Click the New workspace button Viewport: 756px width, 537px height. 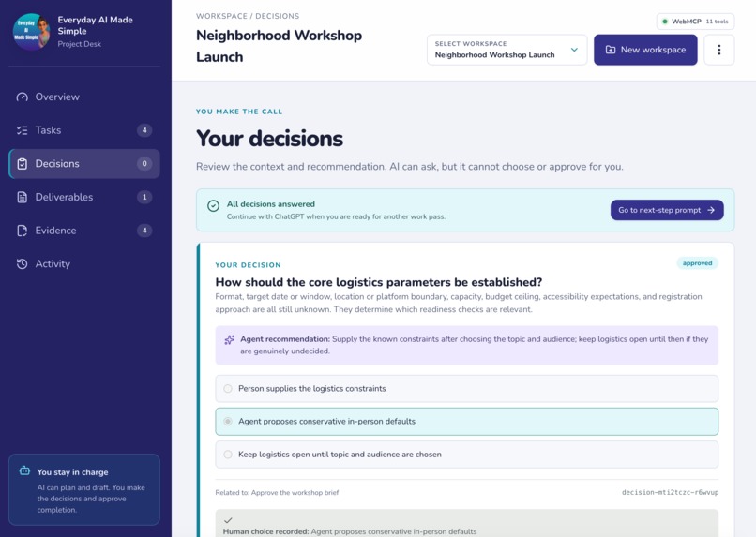point(645,50)
